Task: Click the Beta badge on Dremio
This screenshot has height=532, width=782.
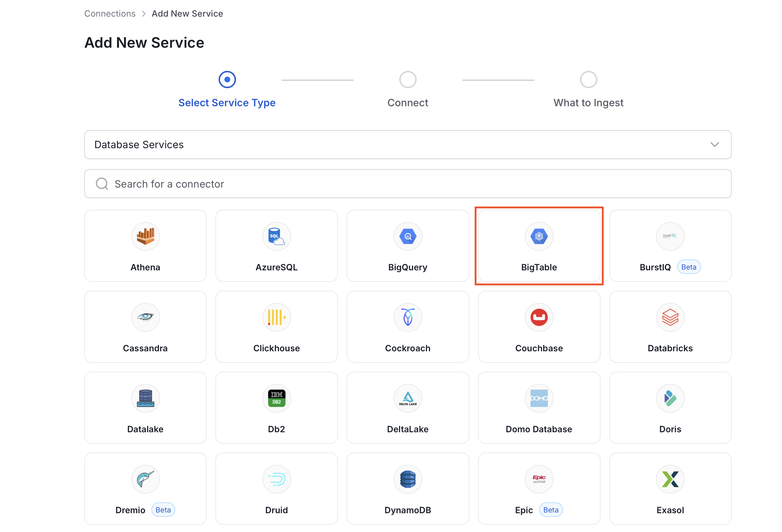Action: 163,510
